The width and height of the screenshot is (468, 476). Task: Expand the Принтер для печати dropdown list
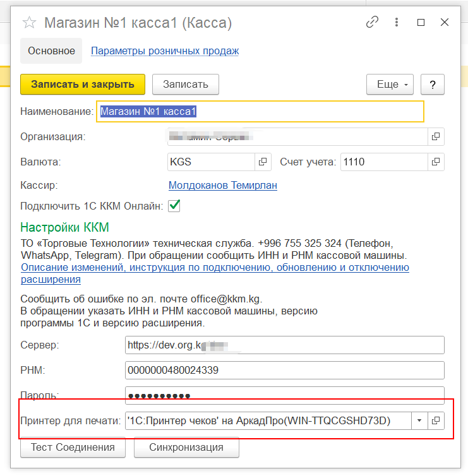point(419,420)
